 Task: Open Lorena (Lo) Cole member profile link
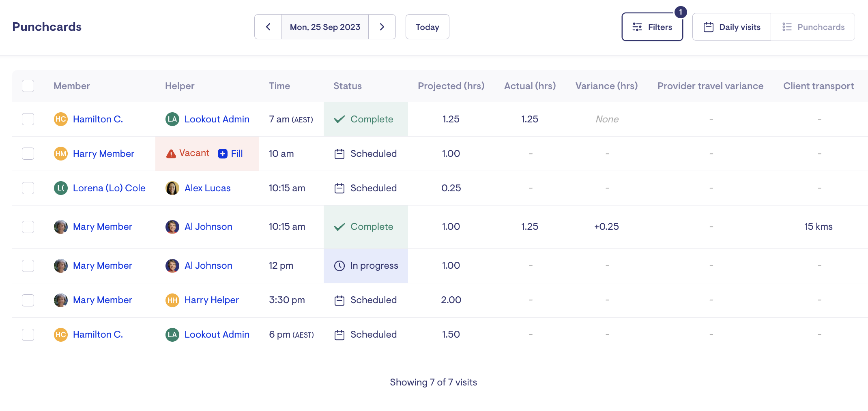click(x=109, y=188)
